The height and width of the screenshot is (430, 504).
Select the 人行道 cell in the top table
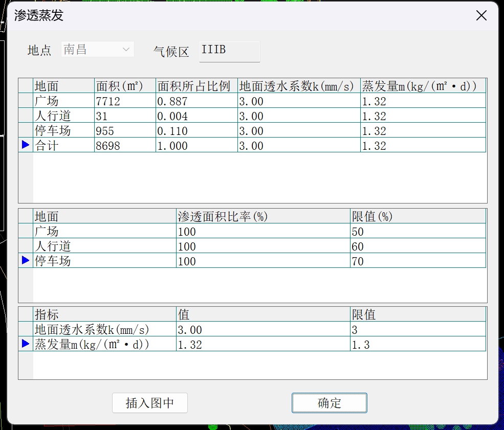click(63, 116)
